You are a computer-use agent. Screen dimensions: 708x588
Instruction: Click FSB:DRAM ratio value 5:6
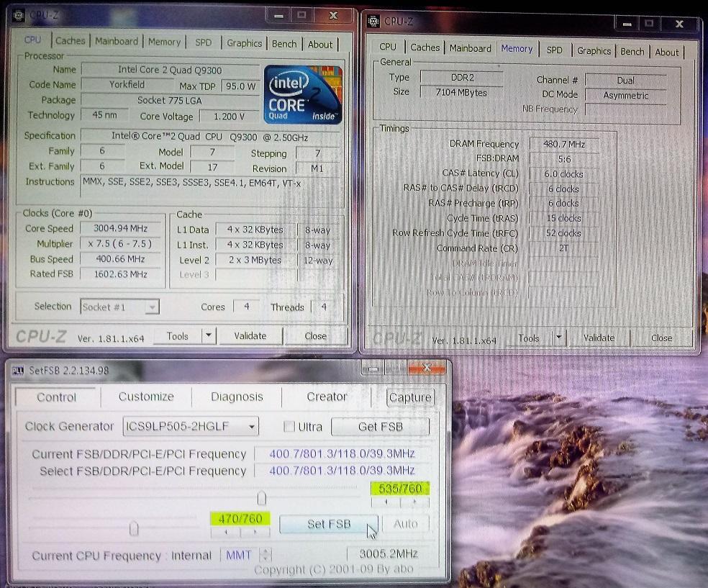[x=564, y=160]
